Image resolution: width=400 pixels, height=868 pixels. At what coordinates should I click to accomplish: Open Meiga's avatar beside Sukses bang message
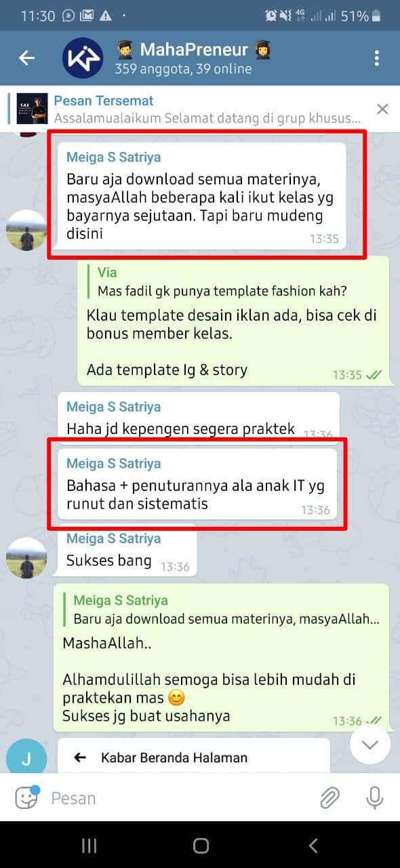point(26,558)
